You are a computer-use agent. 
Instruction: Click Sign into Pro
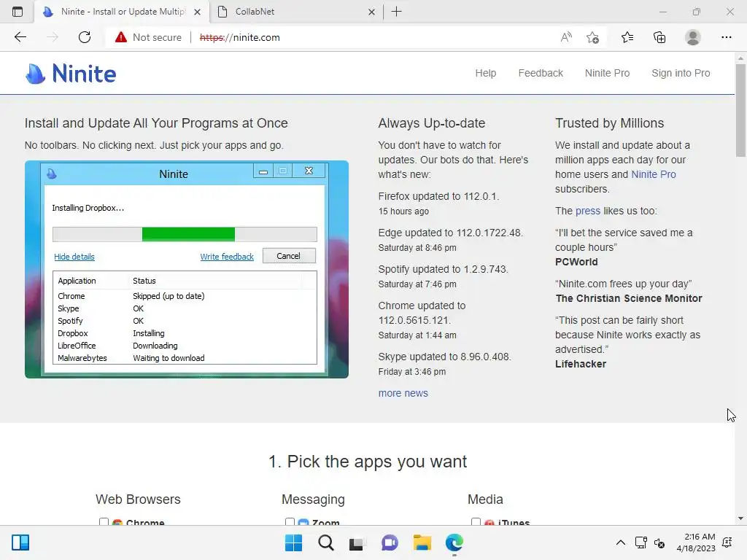(681, 73)
